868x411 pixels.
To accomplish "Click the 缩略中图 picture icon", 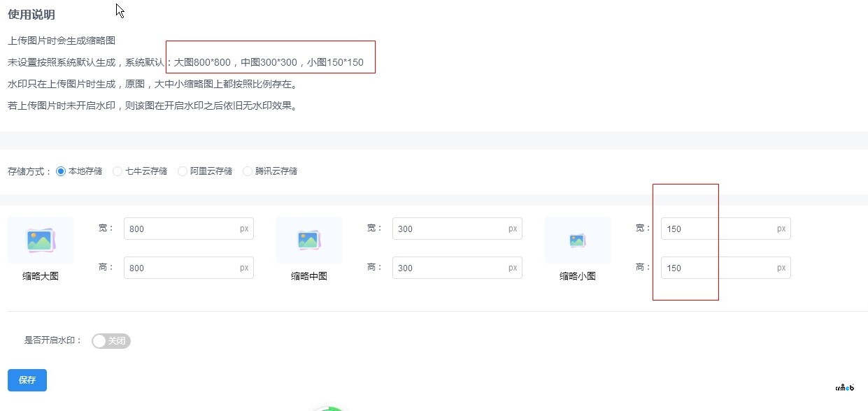I will pos(309,240).
